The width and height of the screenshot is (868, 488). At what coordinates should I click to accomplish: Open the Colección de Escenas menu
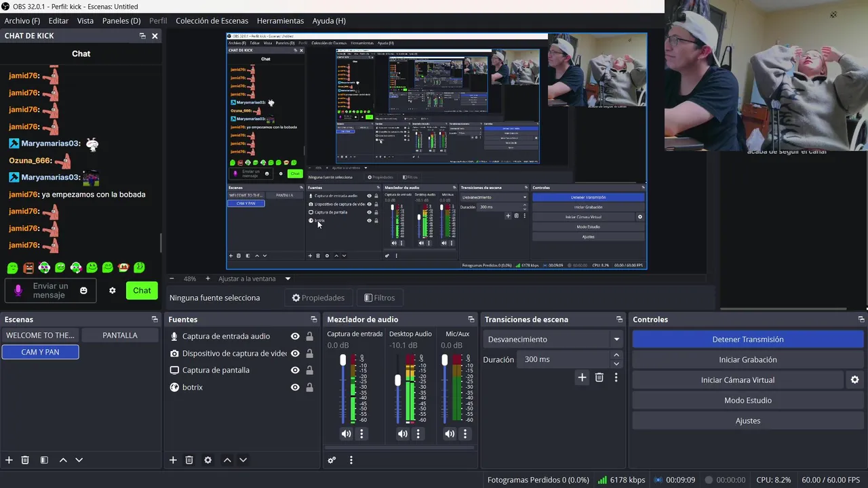(x=212, y=20)
